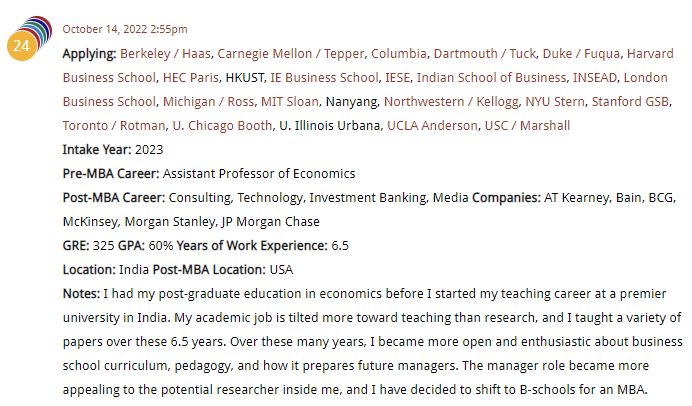Viewport: 692px width, 406px height.
Task: Select the Michigan / Ross link
Action: pos(208,102)
